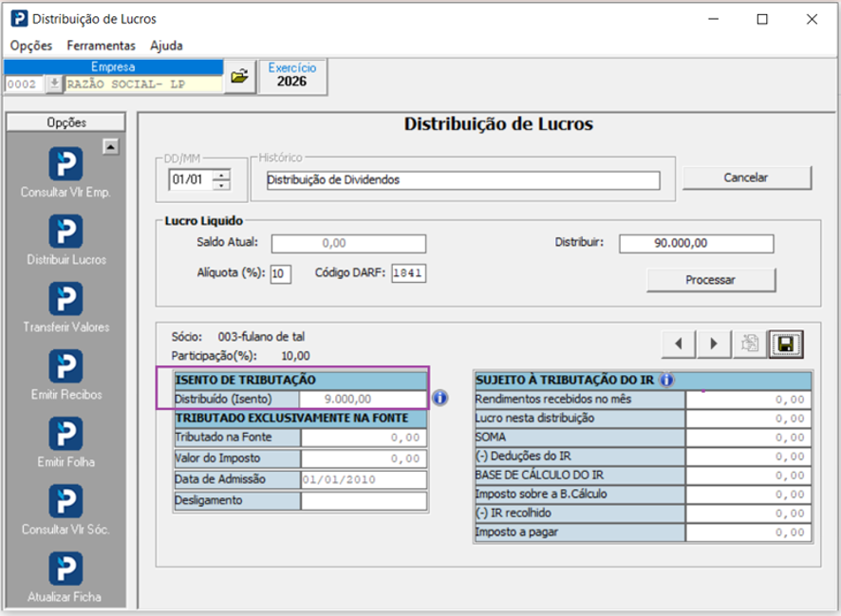Click the Opções sidebar header

[x=66, y=122]
